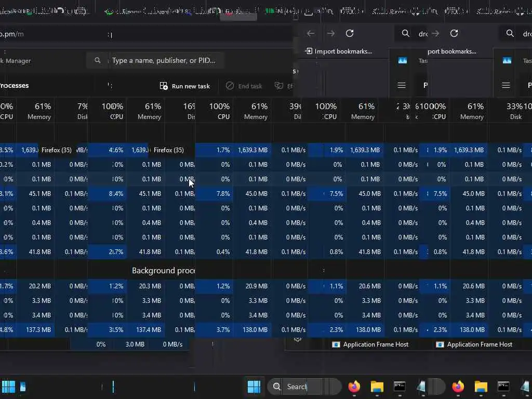Screen dimensions: 532x399
Task: Click the greyed-out End task button
Action: coord(244,86)
